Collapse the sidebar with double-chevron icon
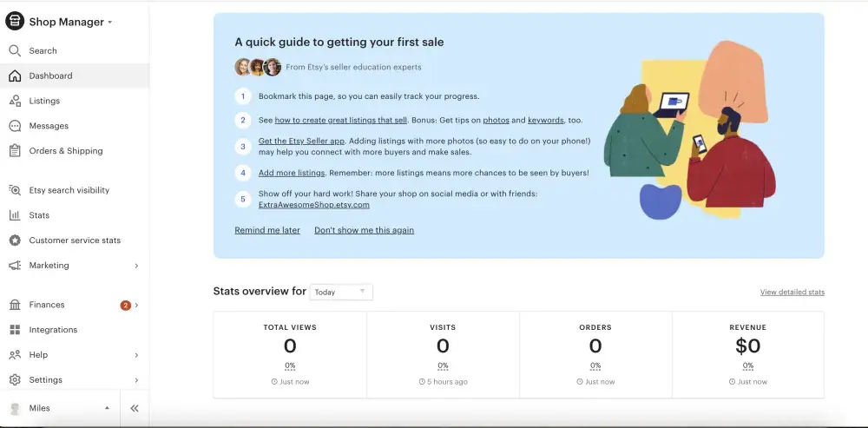The width and height of the screenshot is (868, 428). point(135,408)
